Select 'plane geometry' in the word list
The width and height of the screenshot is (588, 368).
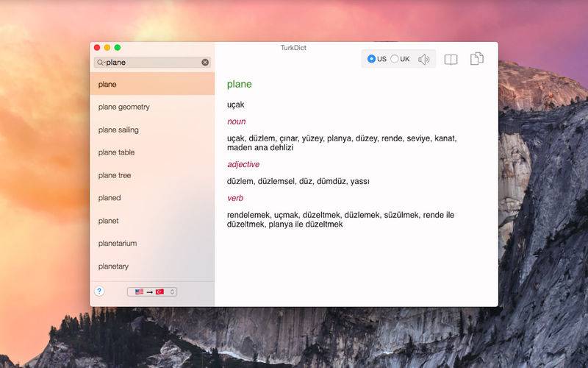(x=152, y=107)
